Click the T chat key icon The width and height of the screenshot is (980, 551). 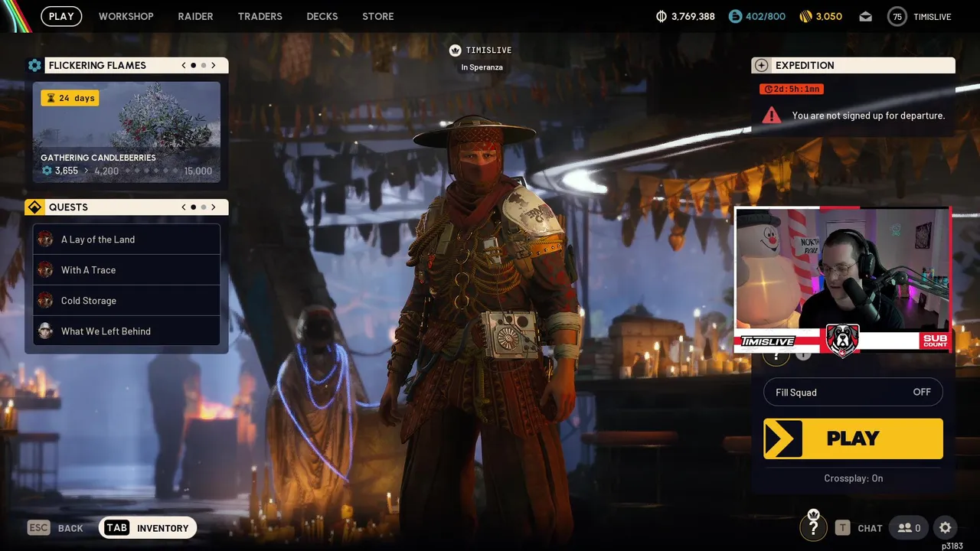pos(842,527)
